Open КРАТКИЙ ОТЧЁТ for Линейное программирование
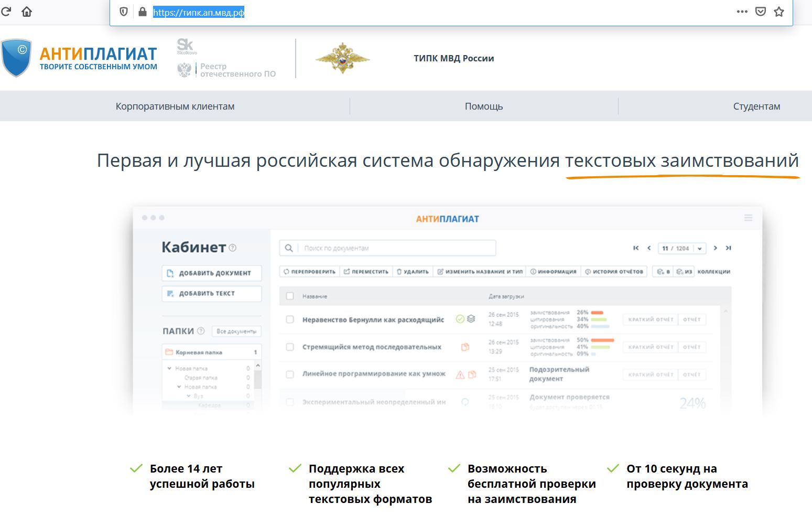Viewport: 812px width, 514px height. coord(651,374)
